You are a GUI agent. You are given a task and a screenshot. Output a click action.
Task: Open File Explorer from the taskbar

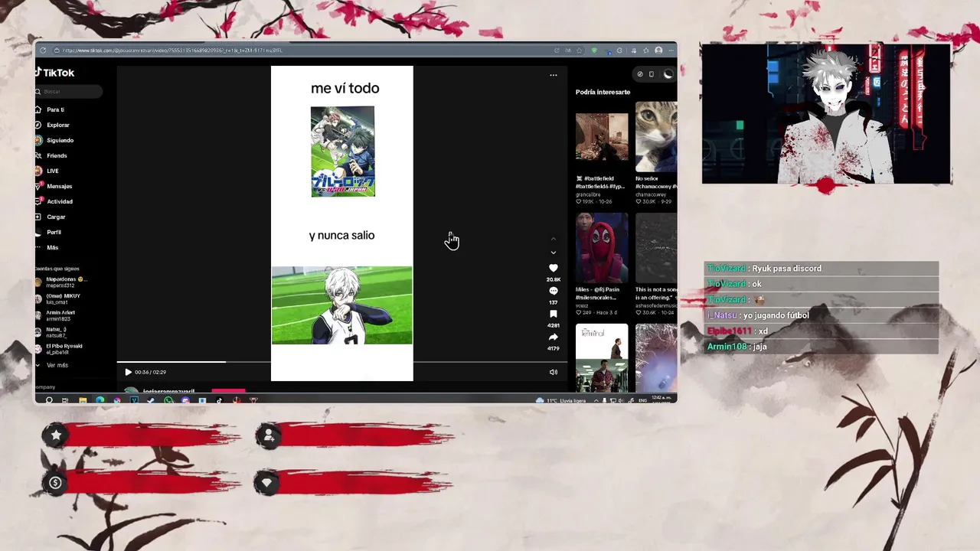tap(83, 400)
